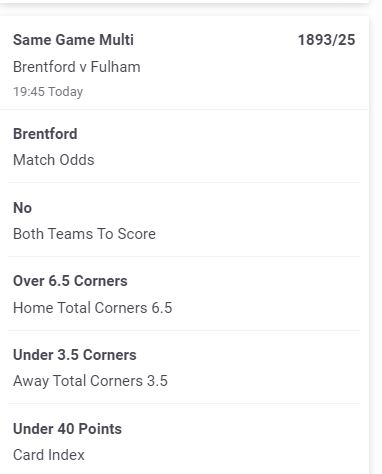Click the word Corners in Over 6.5 Corners
Viewport: 382px width, 474px height.
click(101, 281)
